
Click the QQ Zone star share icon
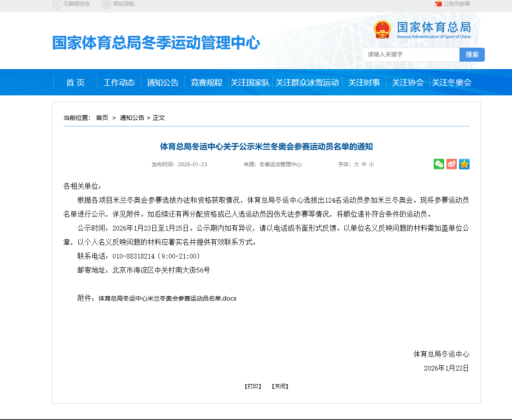point(464,164)
